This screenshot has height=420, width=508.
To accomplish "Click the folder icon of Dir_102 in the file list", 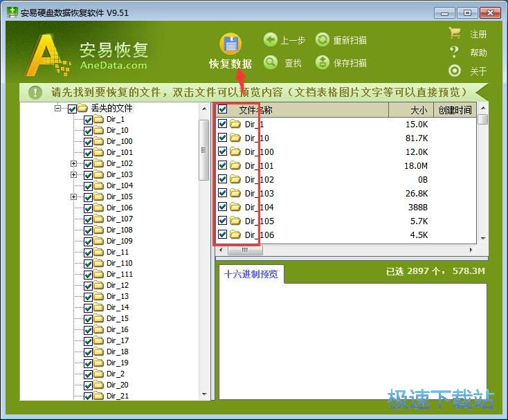I will click(235, 179).
